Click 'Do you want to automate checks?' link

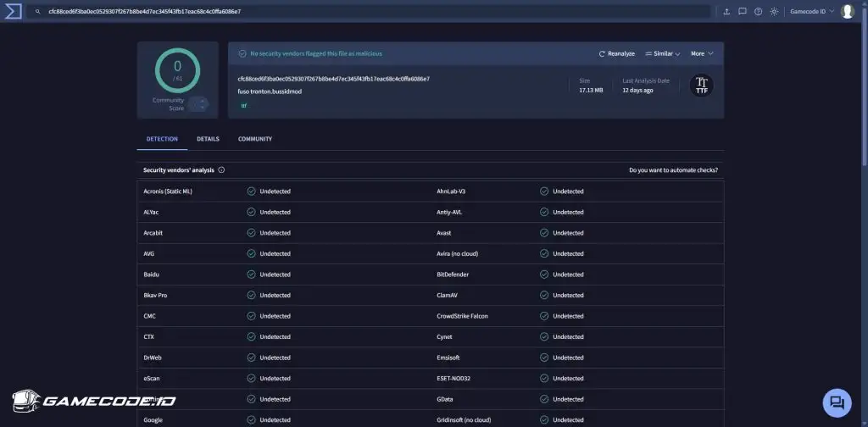point(673,170)
